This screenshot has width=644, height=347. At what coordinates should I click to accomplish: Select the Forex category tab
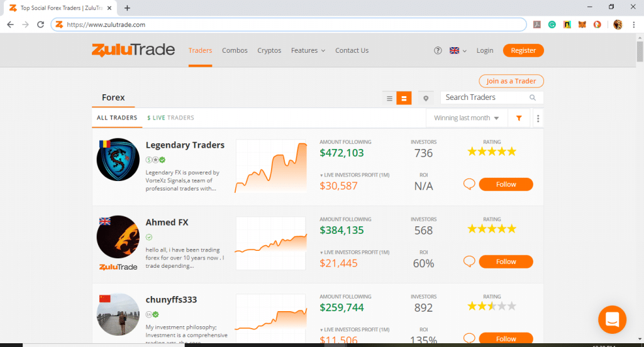tap(113, 97)
